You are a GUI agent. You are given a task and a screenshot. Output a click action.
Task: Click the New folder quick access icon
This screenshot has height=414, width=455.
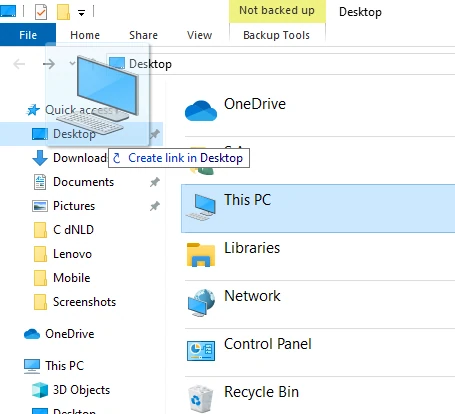pyautogui.click(x=63, y=12)
